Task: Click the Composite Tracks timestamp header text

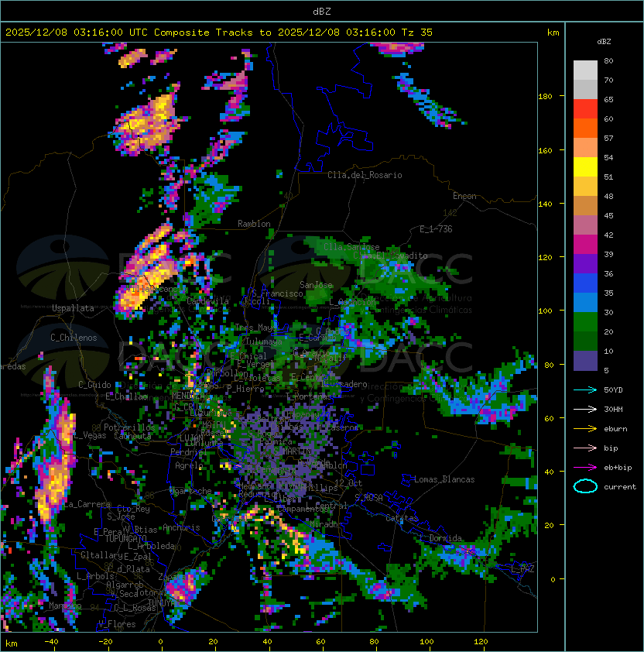Action: (219, 33)
